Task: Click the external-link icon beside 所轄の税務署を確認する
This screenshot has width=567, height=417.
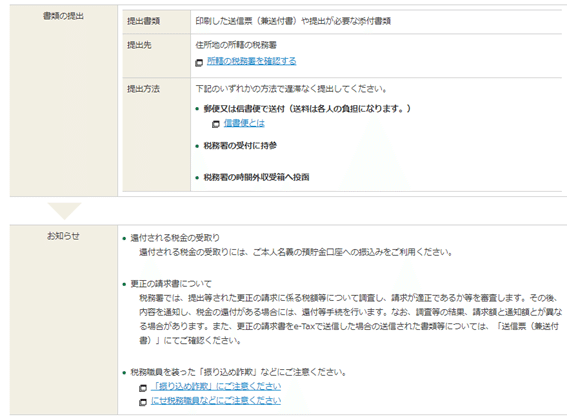Action: pyautogui.click(x=199, y=63)
